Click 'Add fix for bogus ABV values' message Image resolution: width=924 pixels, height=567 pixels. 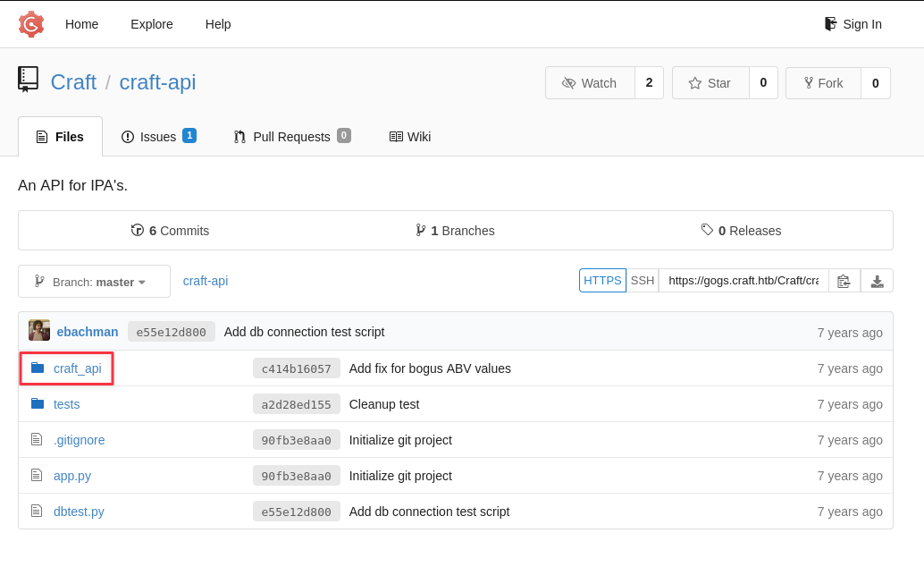click(x=430, y=368)
